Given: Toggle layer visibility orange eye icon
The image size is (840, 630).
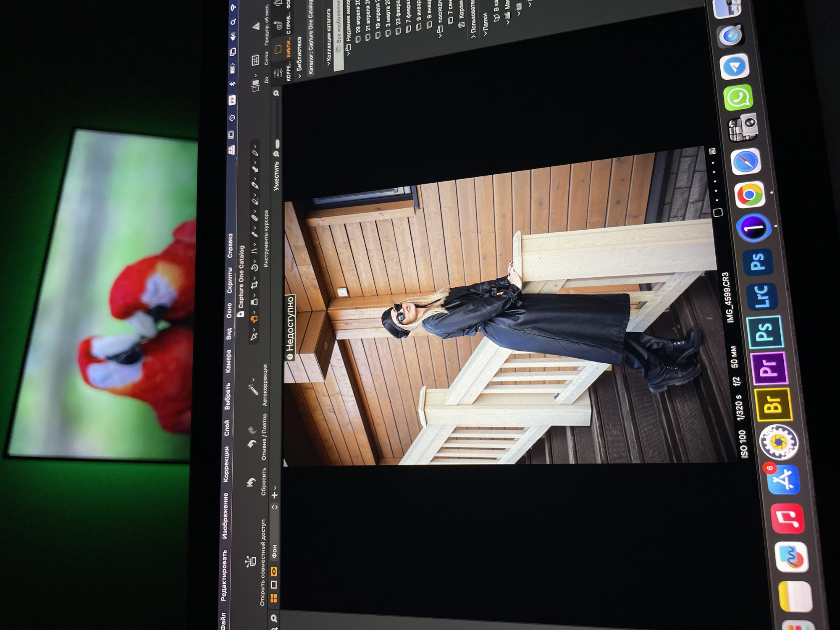Looking at the screenshot, I should click(273, 571).
